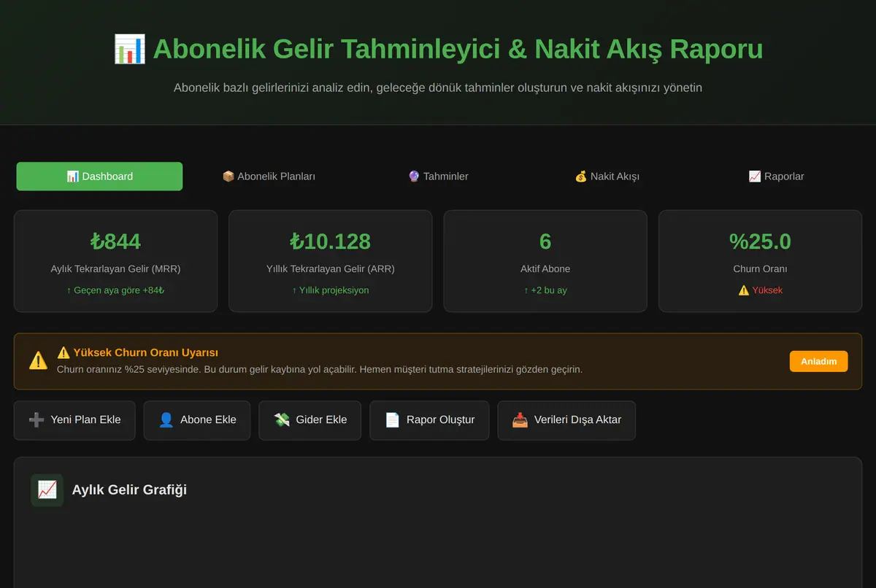Open the Tahminler tab
Viewport: 876px width, 588px height.
pyautogui.click(x=438, y=177)
